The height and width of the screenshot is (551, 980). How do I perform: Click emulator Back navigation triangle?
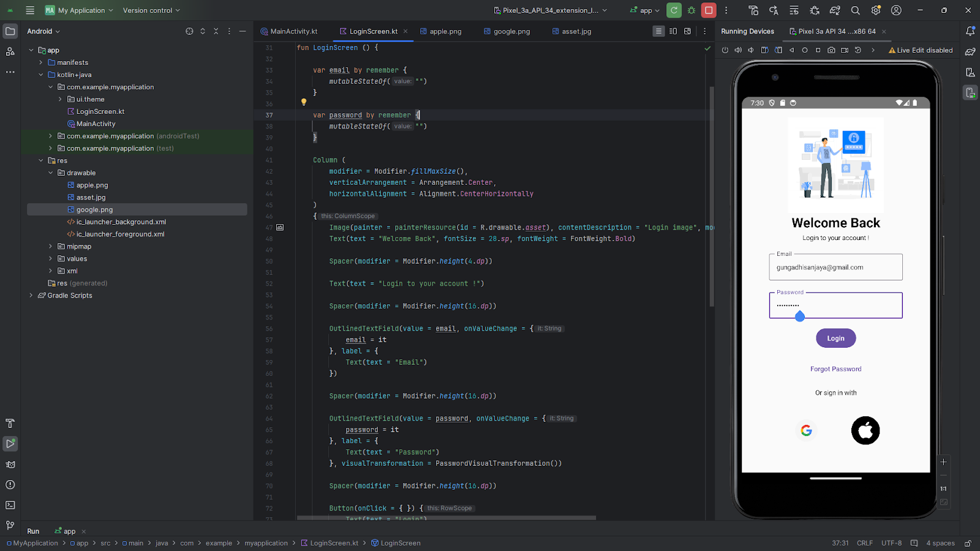pyautogui.click(x=792, y=50)
